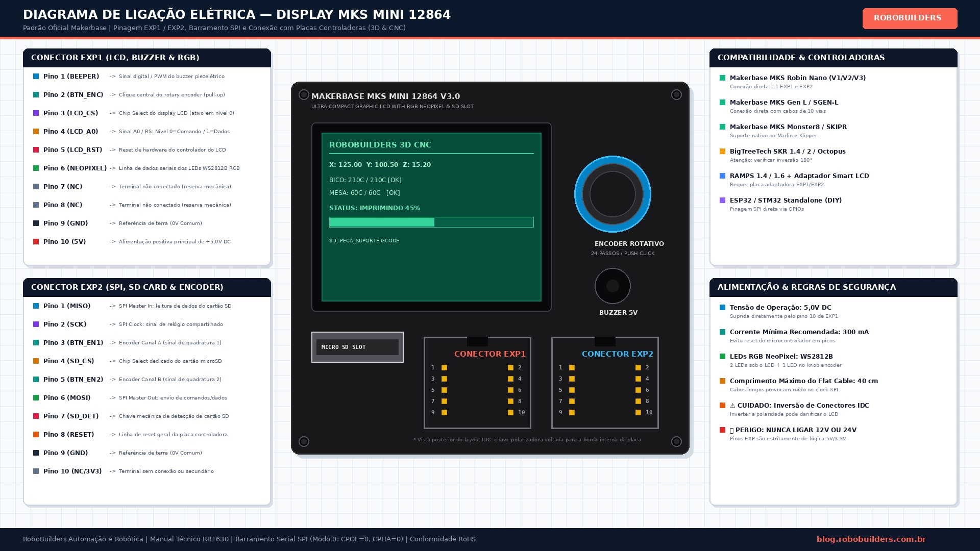980x551 pixels.
Task: Click the red swatch of EXP1 Pino 10 (5V)
Action: tap(36, 242)
